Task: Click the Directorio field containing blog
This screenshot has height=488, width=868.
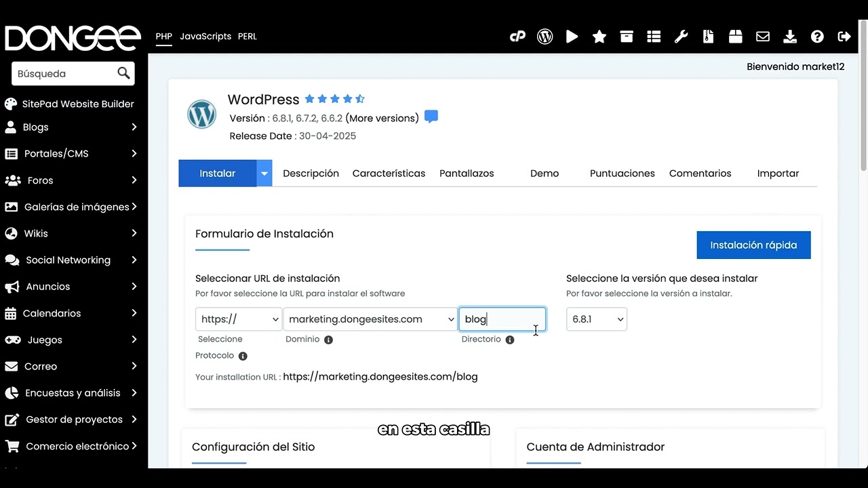Action: click(x=502, y=319)
